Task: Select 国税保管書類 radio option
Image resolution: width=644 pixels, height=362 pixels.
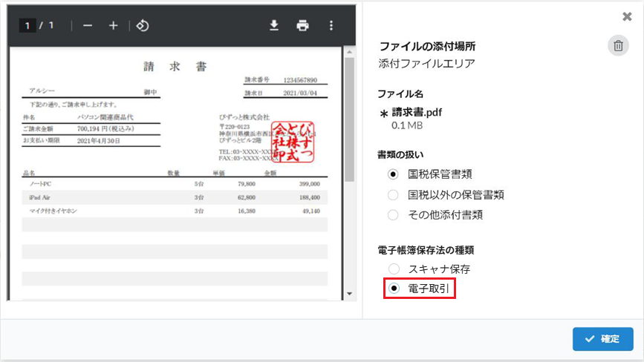Action: pos(393,174)
